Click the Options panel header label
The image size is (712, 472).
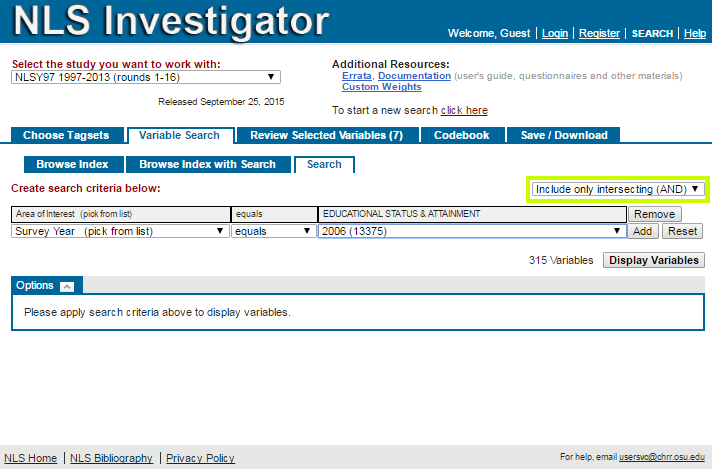tap(35, 285)
